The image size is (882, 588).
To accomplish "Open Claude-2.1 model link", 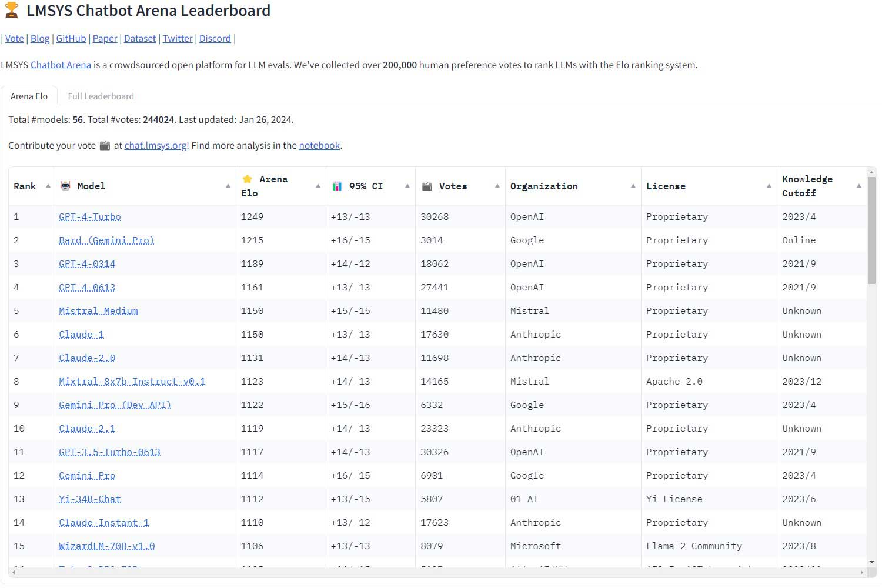I will coord(87,429).
